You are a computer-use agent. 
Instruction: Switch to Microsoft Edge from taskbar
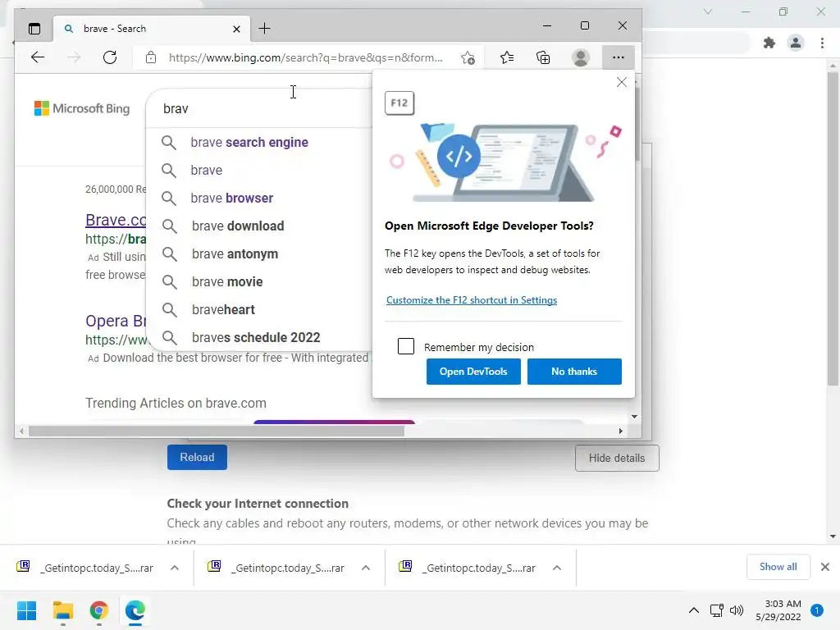point(135,610)
